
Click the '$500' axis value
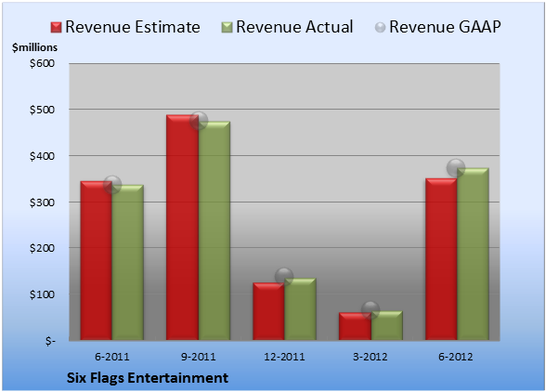pos(42,110)
